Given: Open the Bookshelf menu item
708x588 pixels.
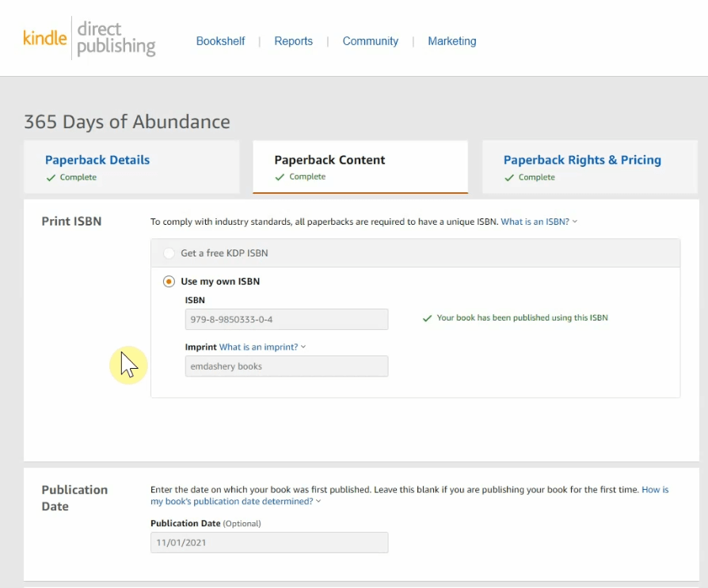Looking at the screenshot, I should pos(221,40).
